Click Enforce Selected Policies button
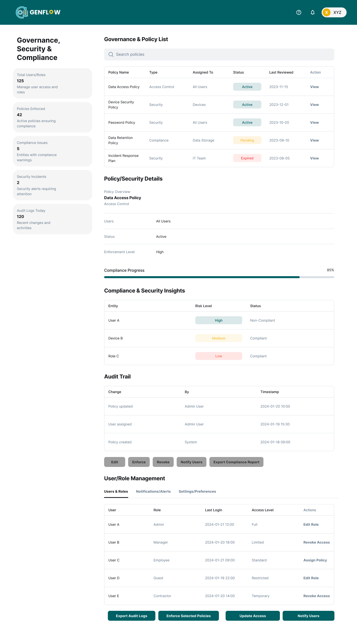Viewport: 357px width, 644px height. click(x=188, y=616)
